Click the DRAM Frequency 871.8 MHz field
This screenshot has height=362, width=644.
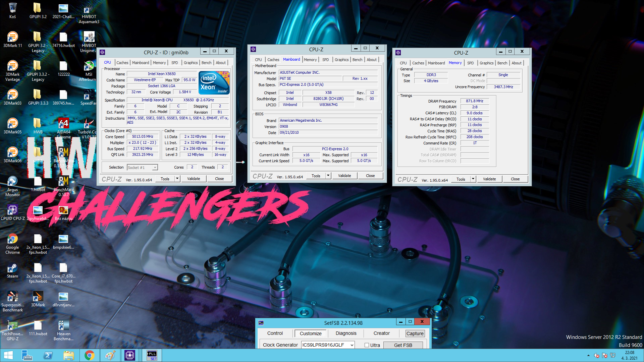(x=475, y=101)
